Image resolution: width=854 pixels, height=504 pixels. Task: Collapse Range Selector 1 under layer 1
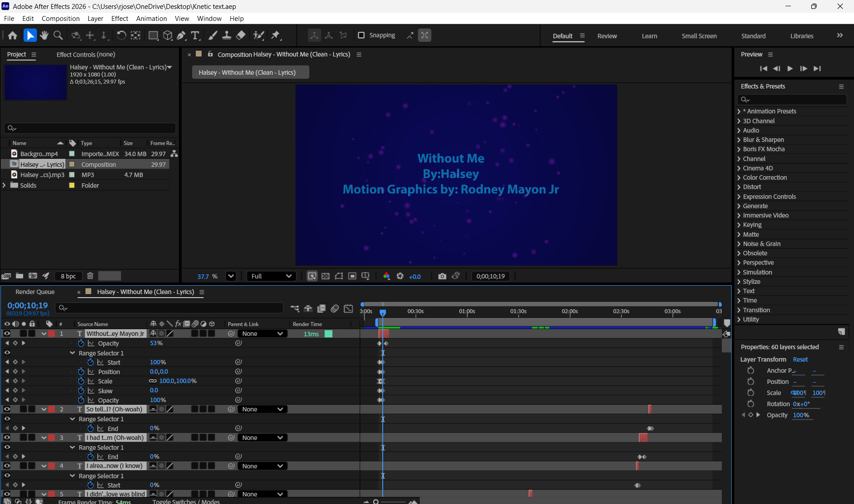pos(72,353)
